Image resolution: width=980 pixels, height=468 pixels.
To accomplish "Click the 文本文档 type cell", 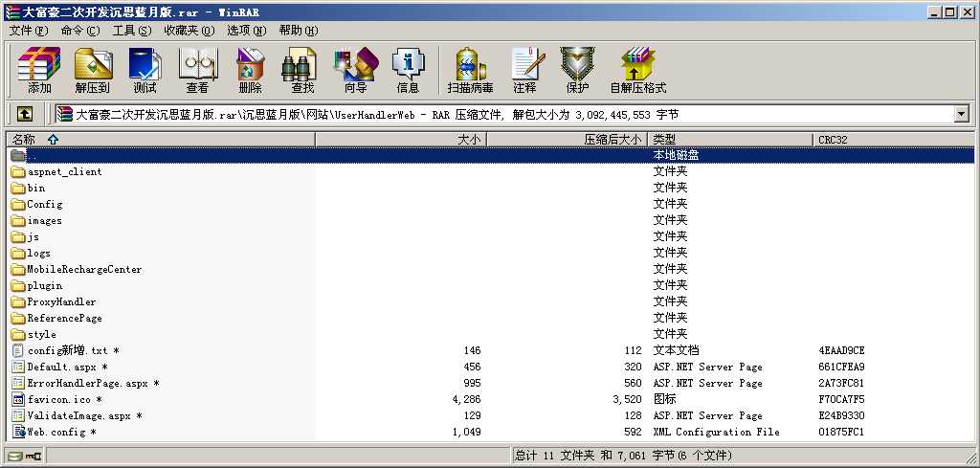I will 676,350.
